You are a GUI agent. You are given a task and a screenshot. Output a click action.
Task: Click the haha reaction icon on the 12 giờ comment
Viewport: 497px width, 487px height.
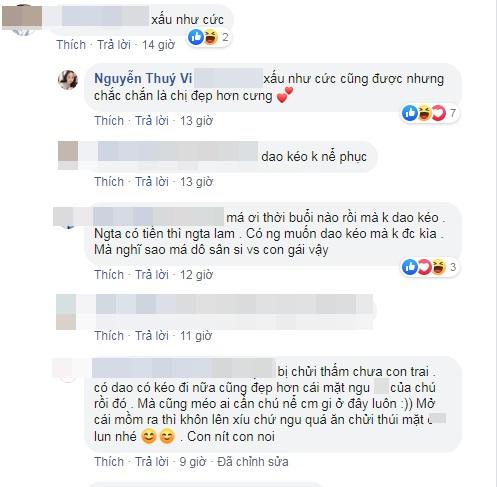coord(439,267)
